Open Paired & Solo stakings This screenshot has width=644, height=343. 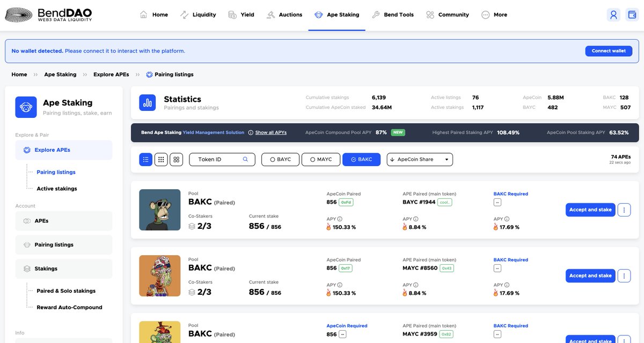(x=66, y=291)
